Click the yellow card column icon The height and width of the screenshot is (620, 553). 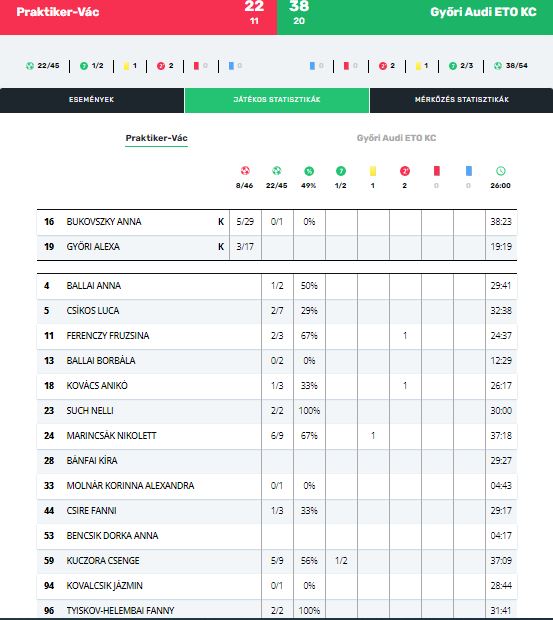tap(373, 171)
